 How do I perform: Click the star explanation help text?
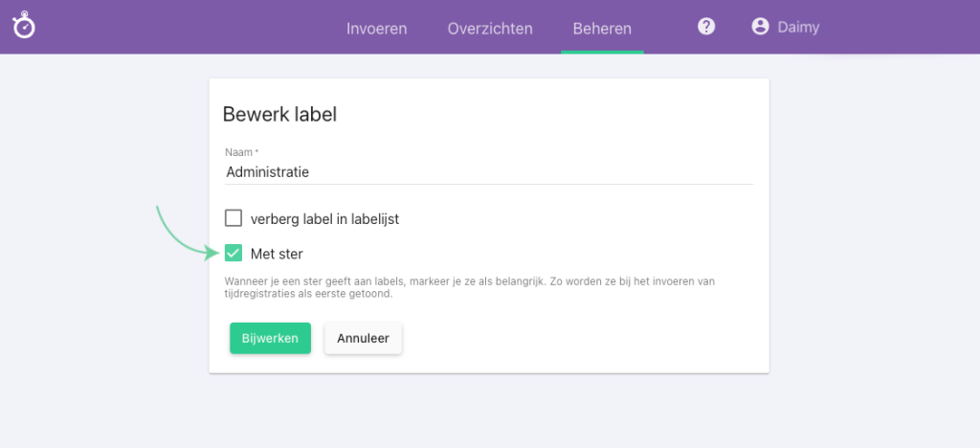click(x=469, y=287)
